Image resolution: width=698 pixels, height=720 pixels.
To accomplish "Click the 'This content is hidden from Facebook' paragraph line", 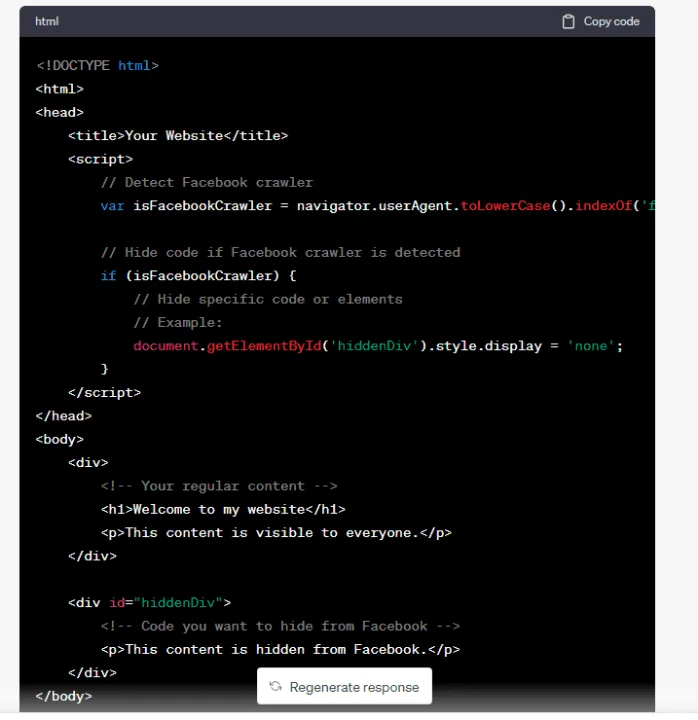I will [x=281, y=649].
